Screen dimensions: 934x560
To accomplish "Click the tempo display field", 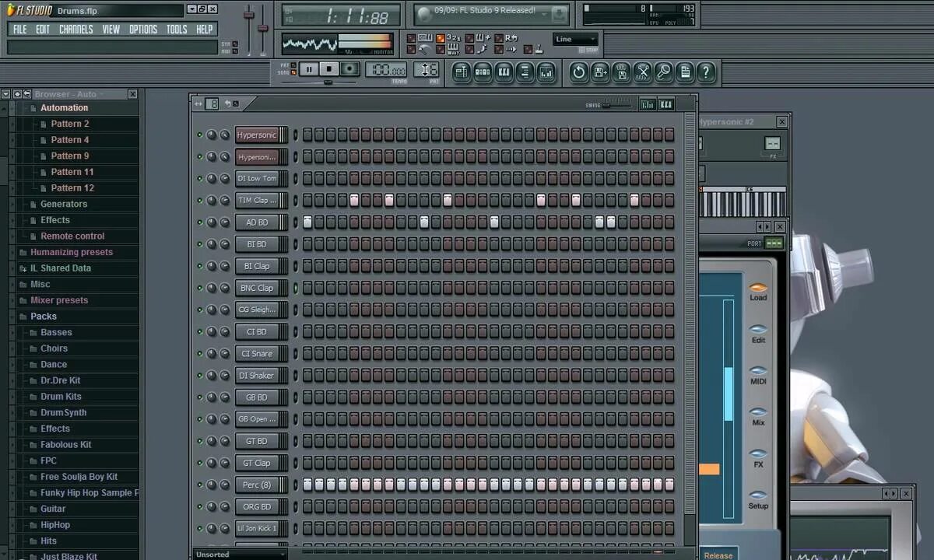I will pyautogui.click(x=386, y=69).
